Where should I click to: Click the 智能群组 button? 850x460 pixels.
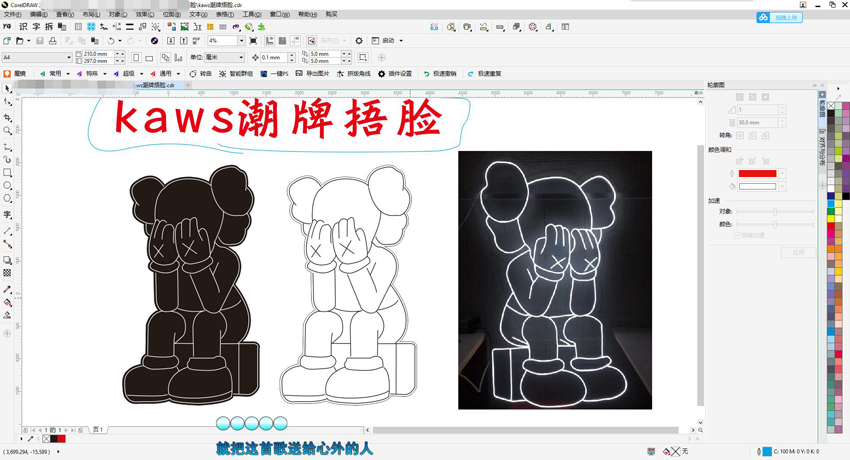236,74
